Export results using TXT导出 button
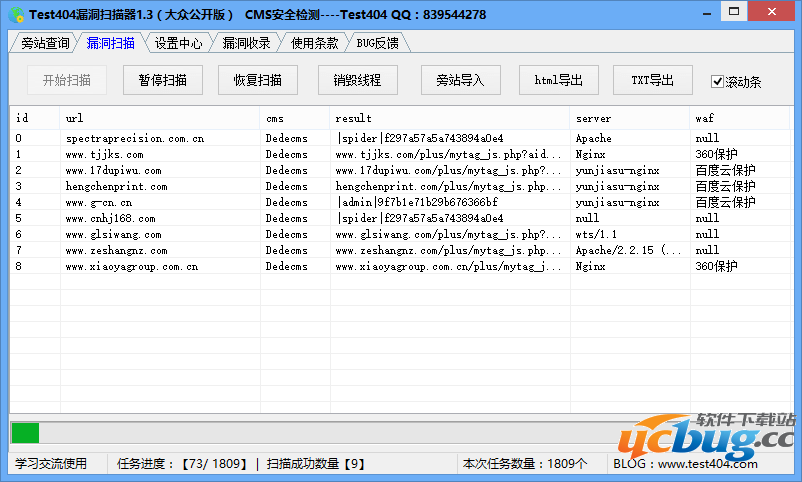Image resolution: width=802 pixels, height=482 pixels. tap(659, 80)
